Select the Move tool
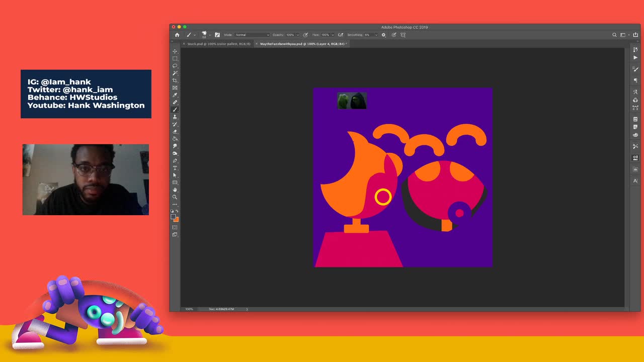 (x=175, y=51)
